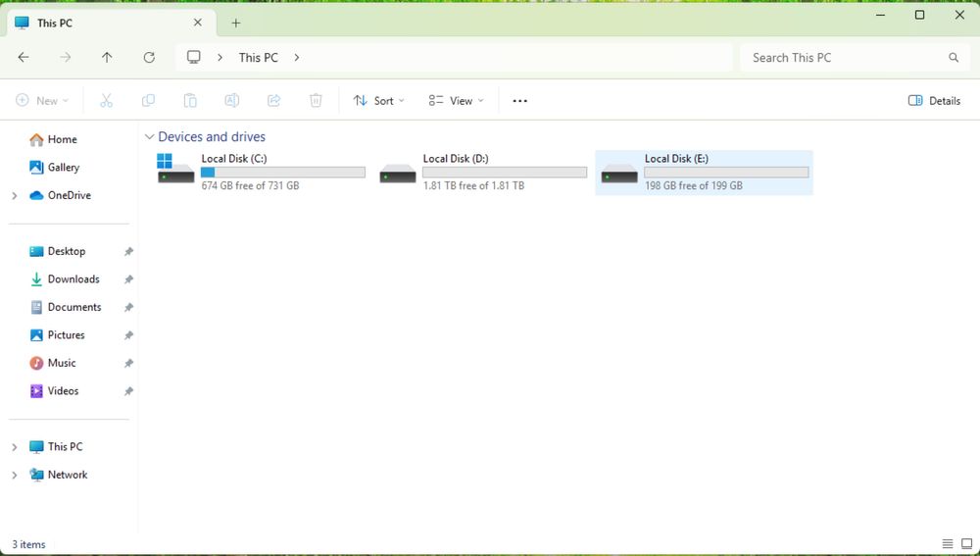Switch to large thumbnails view icon
980x556 pixels.
tap(967, 544)
